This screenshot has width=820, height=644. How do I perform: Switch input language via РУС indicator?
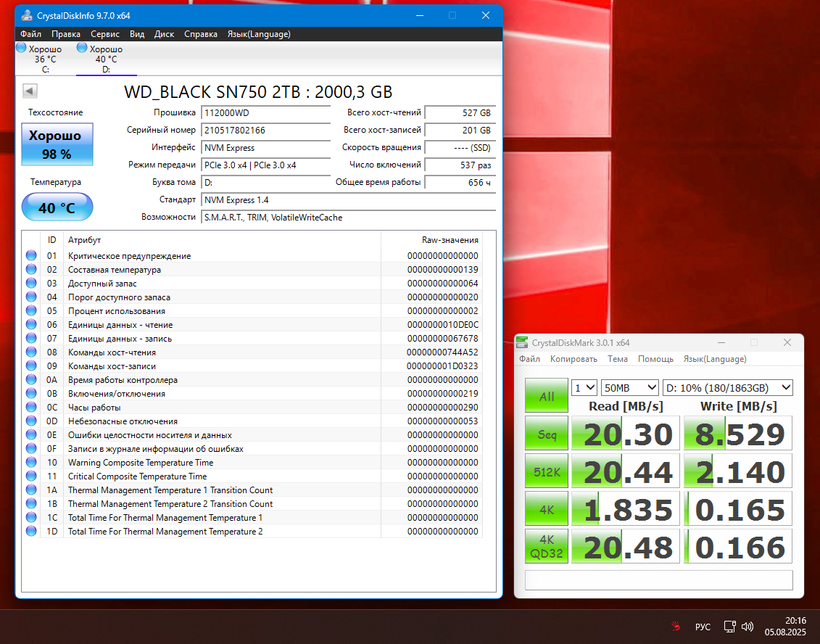pos(703,627)
